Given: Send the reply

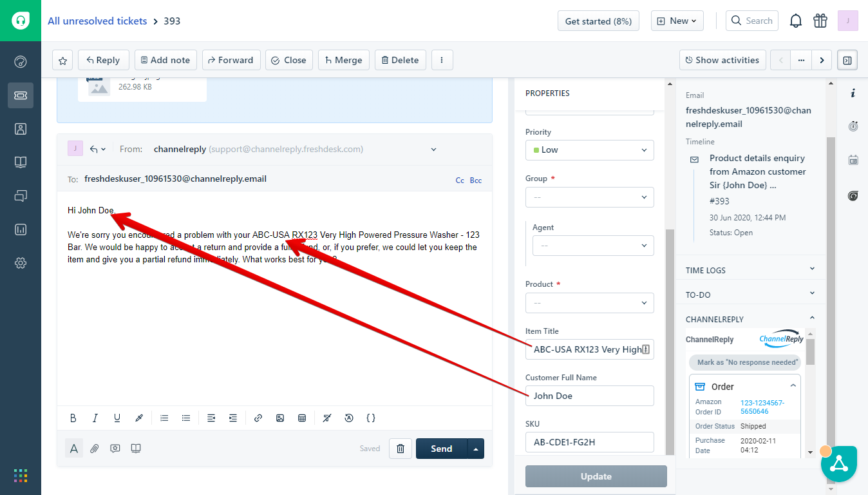Looking at the screenshot, I should click(x=442, y=449).
